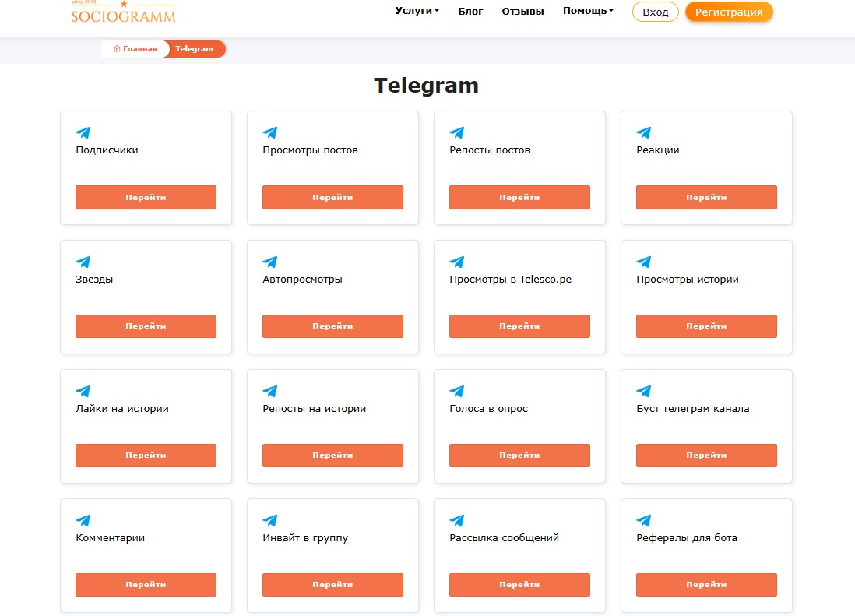Click the Подписчики card title
This screenshot has height=616, width=855.
[x=107, y=150]
